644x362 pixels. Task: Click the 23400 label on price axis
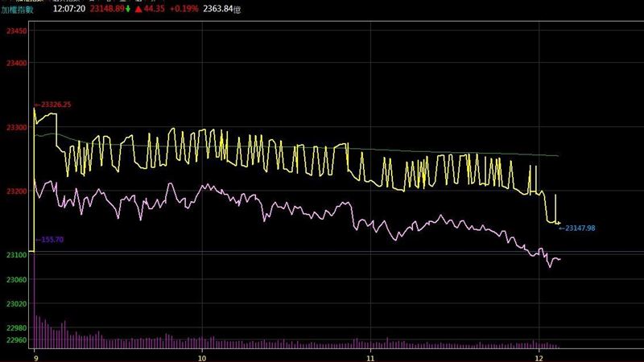click(x=16, y=63)
